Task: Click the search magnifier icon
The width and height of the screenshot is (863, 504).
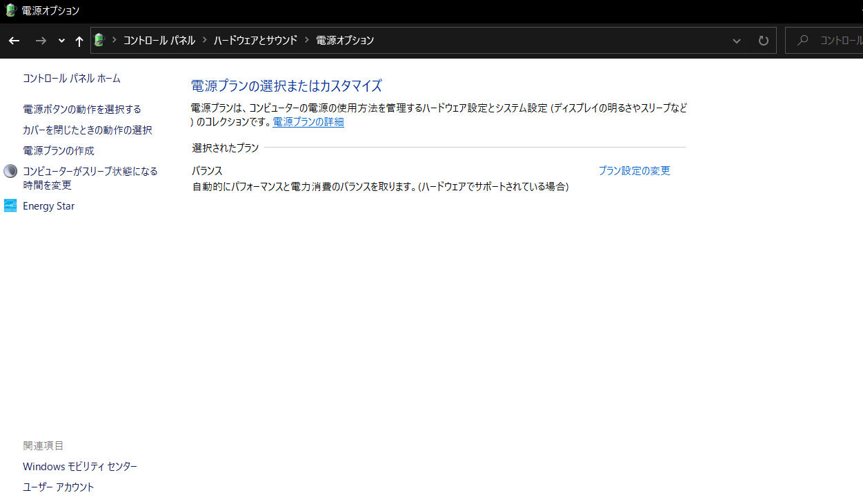Action: click(802, 40)
